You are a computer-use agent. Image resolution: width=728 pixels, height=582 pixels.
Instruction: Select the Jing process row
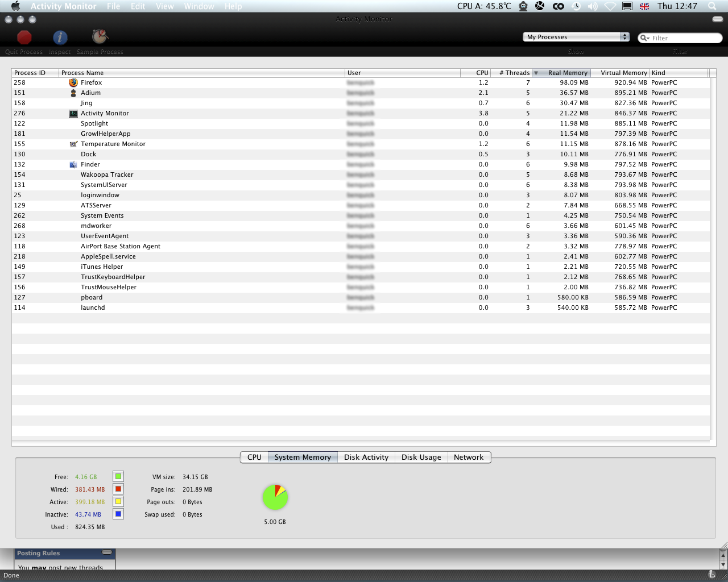tap(361, 103)
